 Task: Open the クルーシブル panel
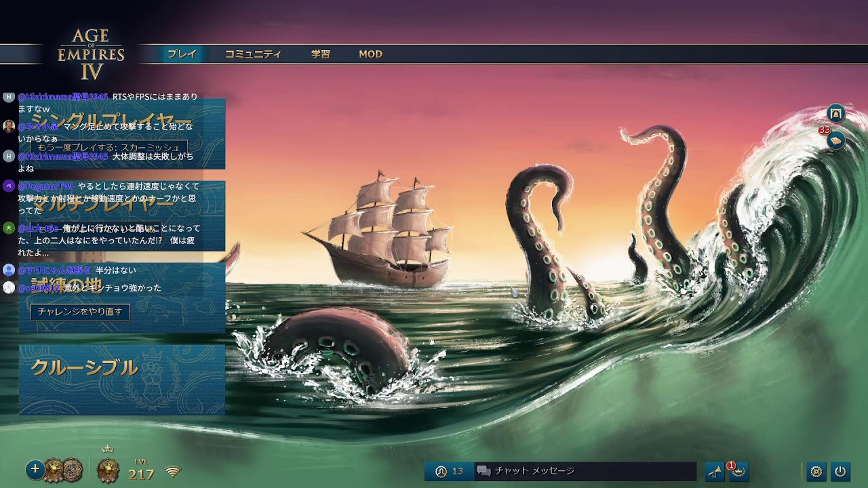[122, 379]
